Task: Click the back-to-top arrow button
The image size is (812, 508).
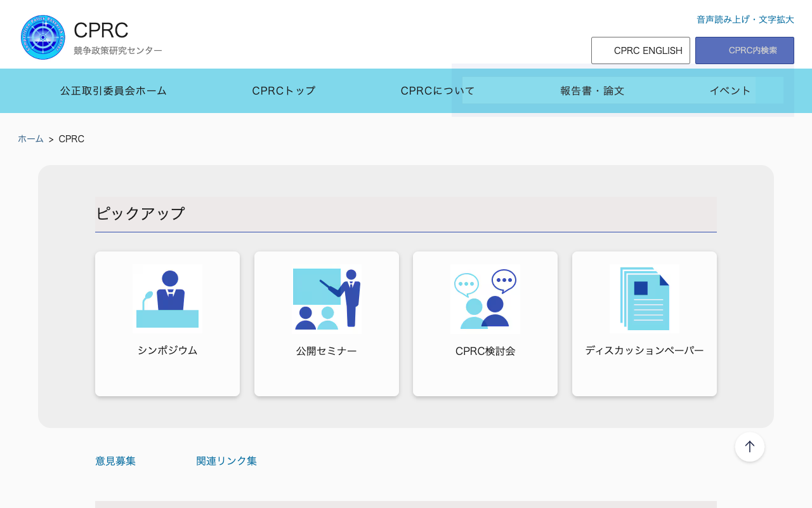Action: tap(750, 446)
